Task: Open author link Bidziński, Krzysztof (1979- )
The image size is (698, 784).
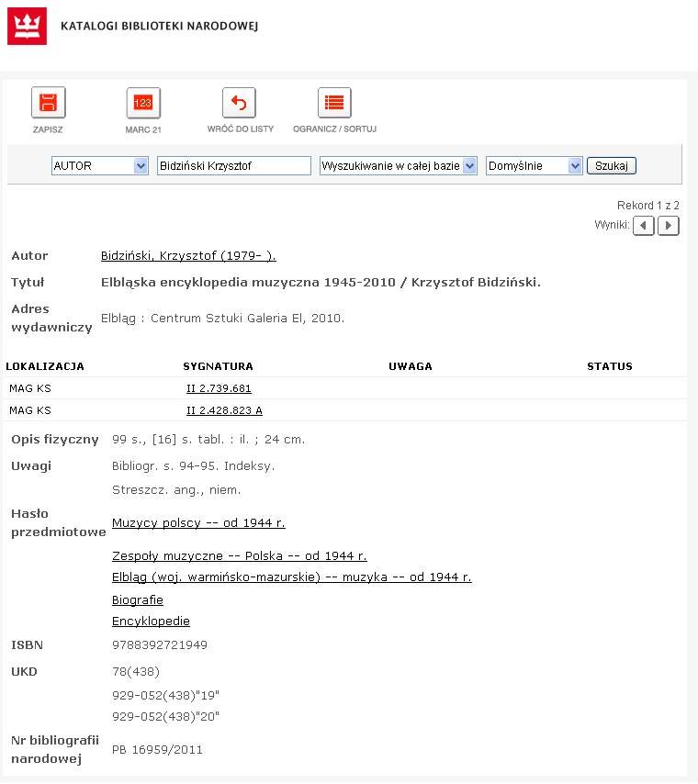Action: coord(188,255)
